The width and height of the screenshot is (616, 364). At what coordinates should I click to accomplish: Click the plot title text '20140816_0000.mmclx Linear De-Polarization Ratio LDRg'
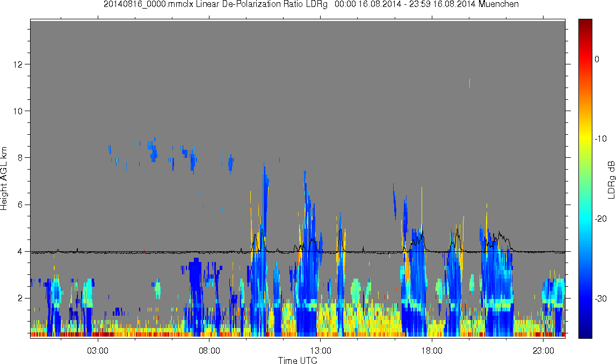coord(215,4)
